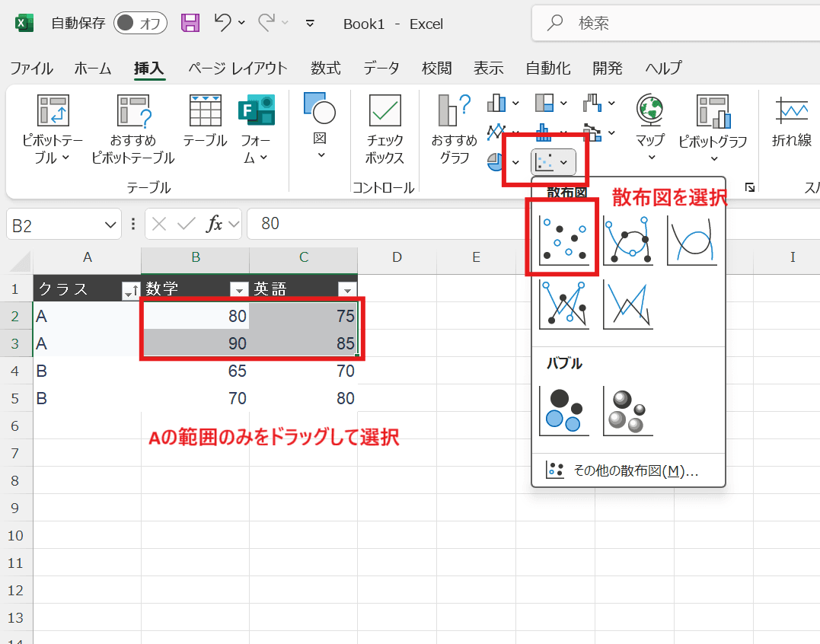This screenshot has height=644, width=820.
Task: Expand the Name Box dropdown arrow
Action: click(x=110, y=224)
